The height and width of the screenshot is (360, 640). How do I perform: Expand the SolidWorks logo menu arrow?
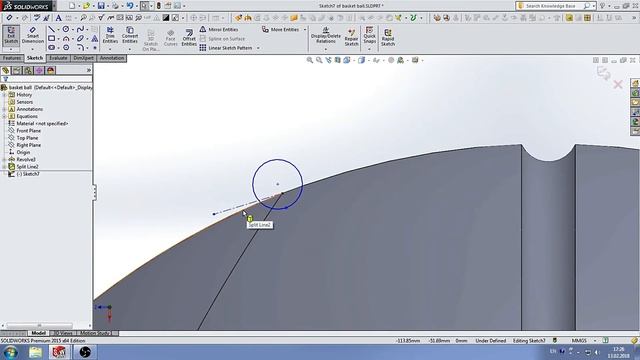tap(54, 6)
